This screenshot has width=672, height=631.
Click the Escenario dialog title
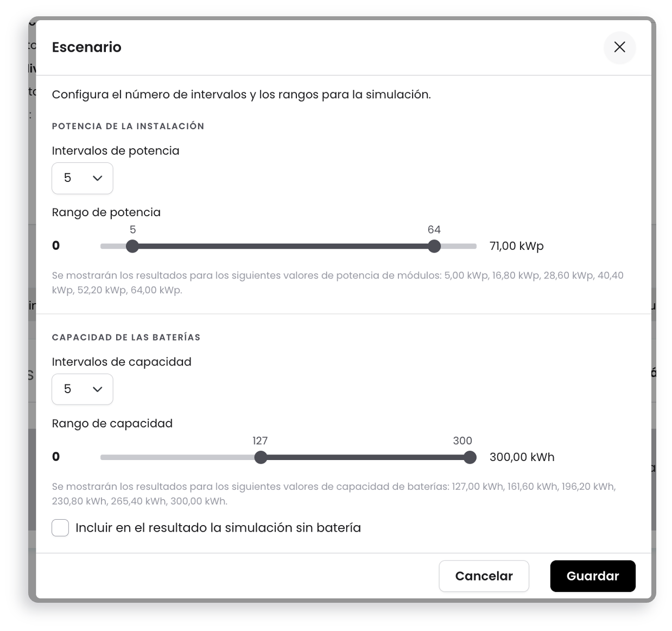87,47
